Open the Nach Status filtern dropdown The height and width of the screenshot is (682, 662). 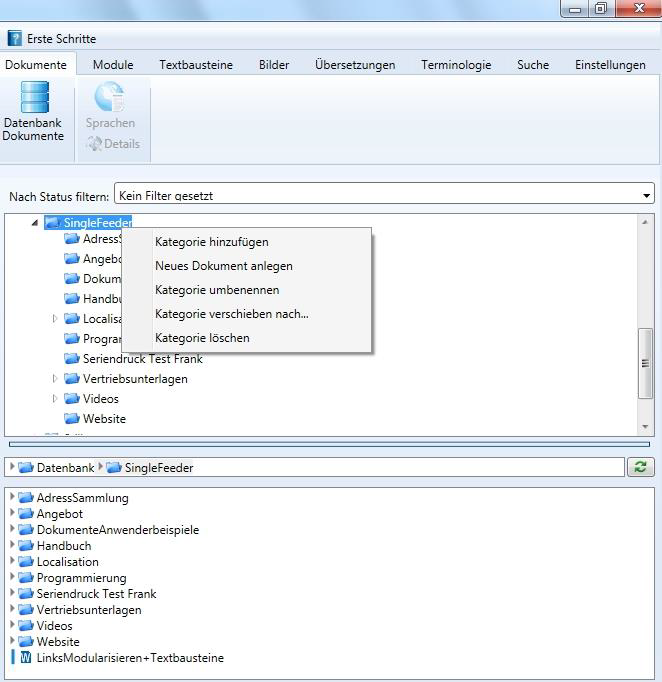pos(647,195)
